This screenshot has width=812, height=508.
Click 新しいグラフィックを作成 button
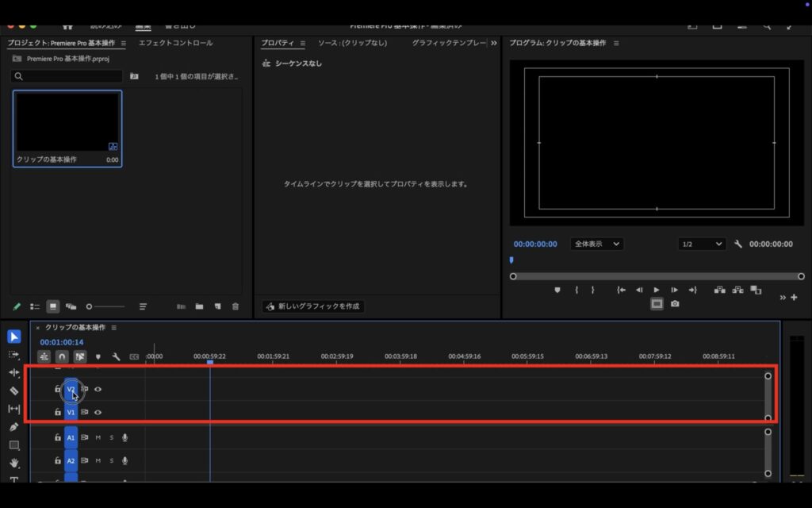(313, 306)
